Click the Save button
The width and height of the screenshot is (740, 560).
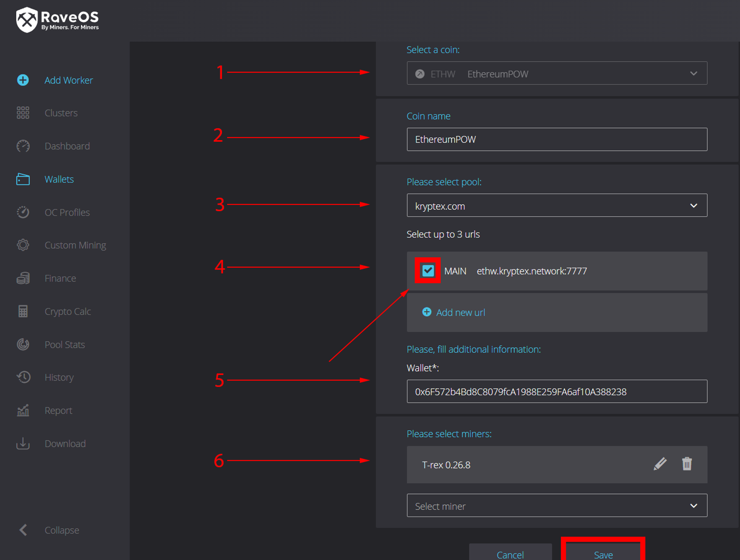point(603,551)
